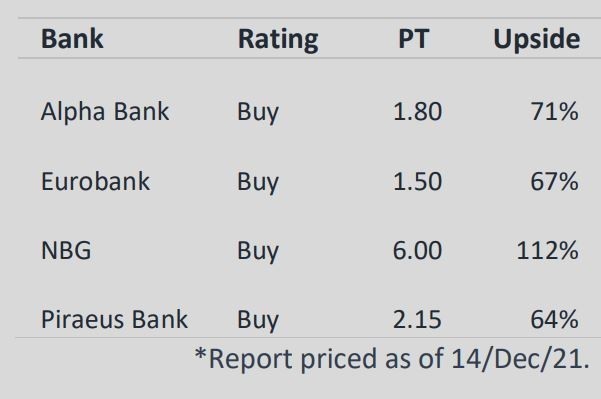The width and height of the screenshot is (601, 399).
Task: Click Alpha Bank's Buy rating
Action: coord(258,113)
